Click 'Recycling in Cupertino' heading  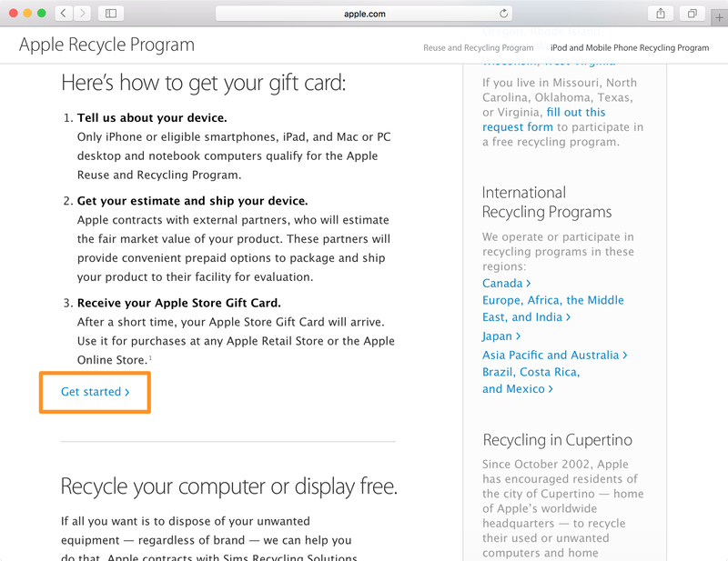click(557, 440)
